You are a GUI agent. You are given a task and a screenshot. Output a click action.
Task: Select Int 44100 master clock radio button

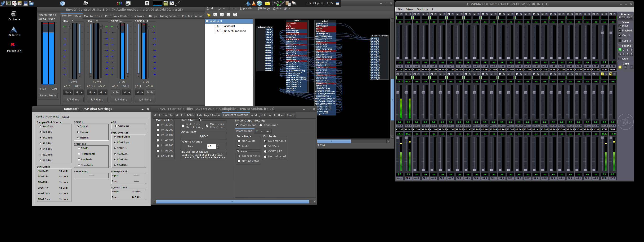(158, 135)
